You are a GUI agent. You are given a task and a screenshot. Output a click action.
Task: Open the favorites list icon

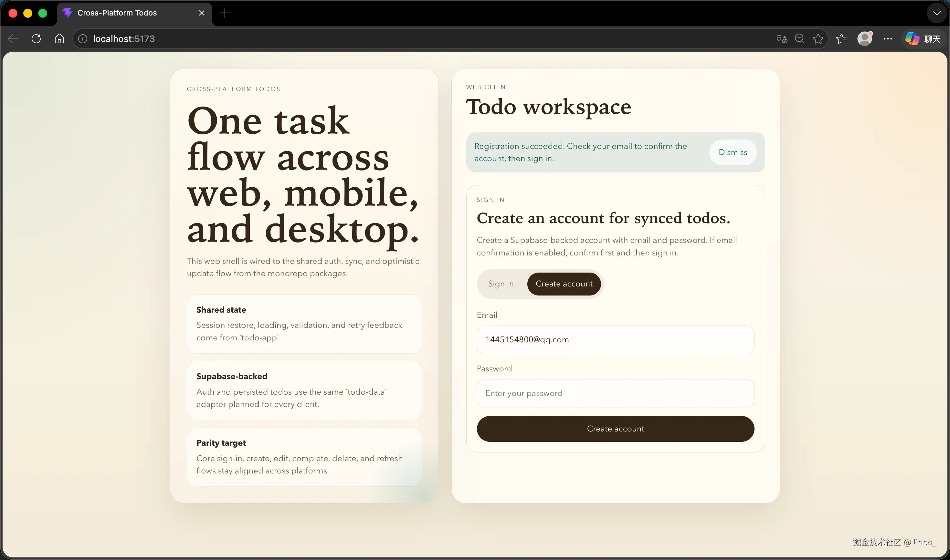[x=841, y=39]
